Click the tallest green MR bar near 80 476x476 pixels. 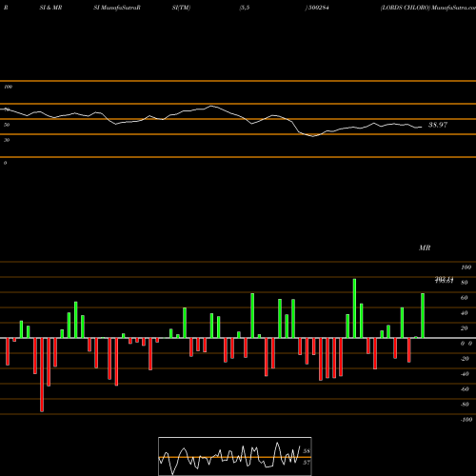click(x=354, y=308)
